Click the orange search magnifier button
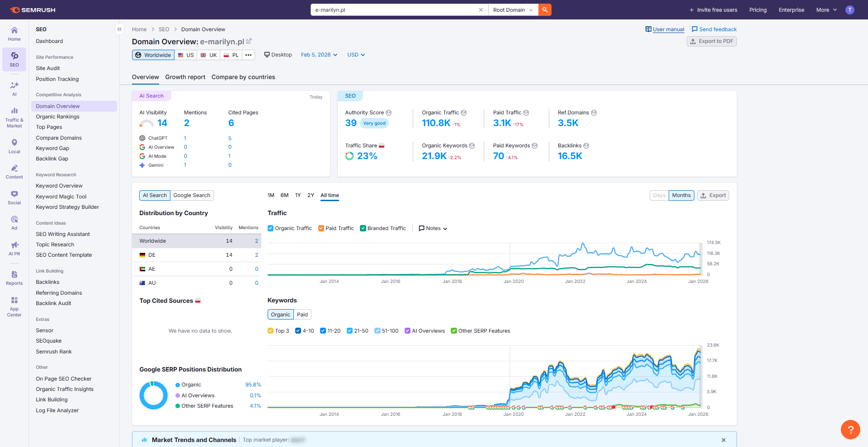 545,10
